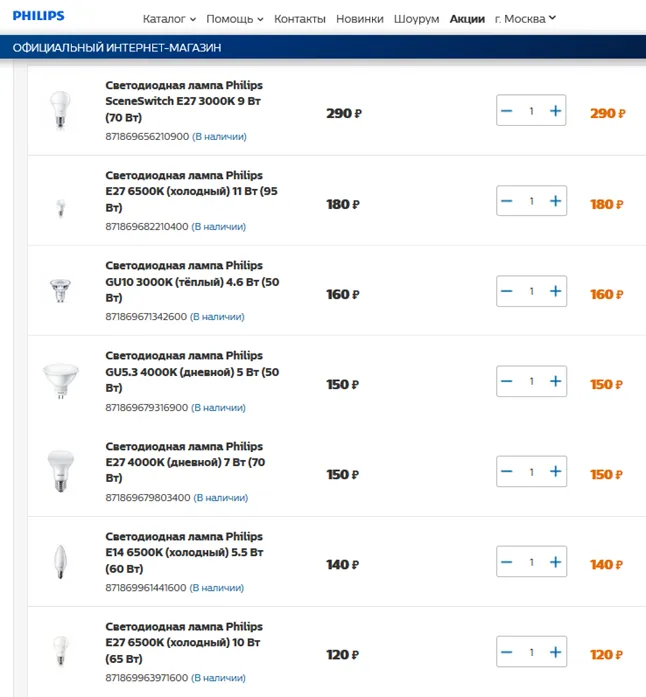
Task: Expand the Каталог dropdown menu
Action: click(x=169, y=19)
